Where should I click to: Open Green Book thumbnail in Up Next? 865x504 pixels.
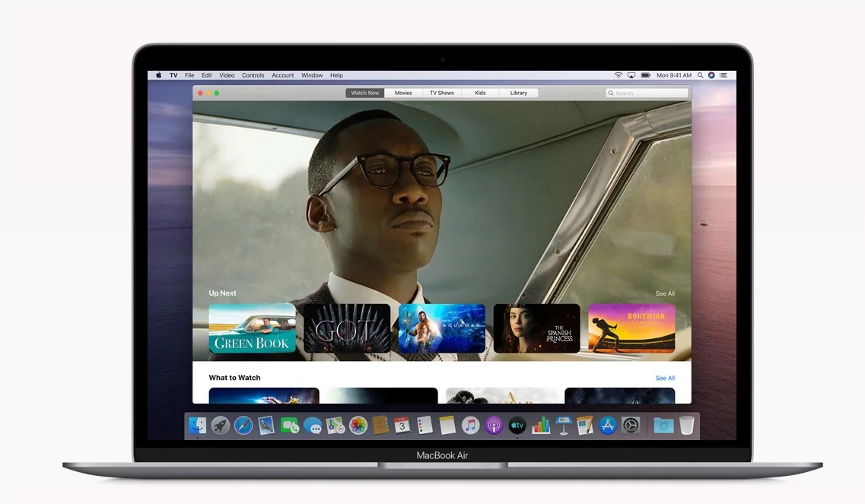pyautogui.click(x=252, y=328)
